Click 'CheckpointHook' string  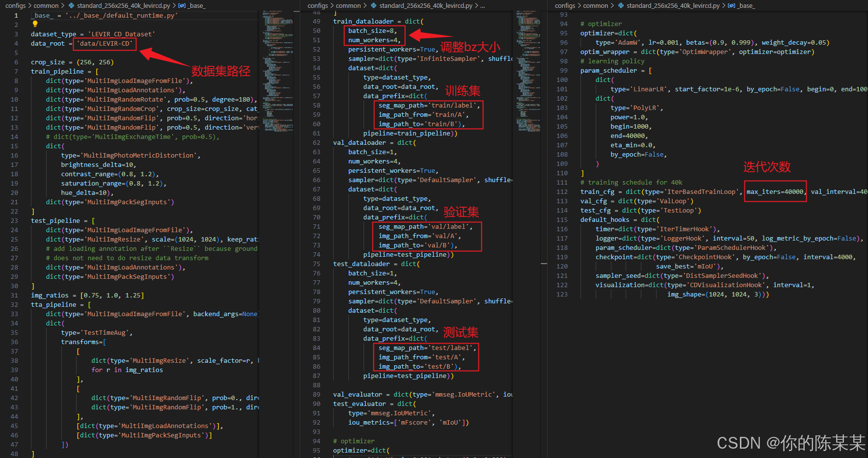[x=705, y=257]
